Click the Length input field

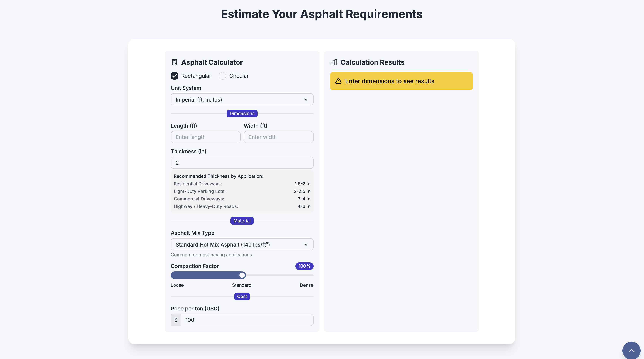click(x=205, y=137)
